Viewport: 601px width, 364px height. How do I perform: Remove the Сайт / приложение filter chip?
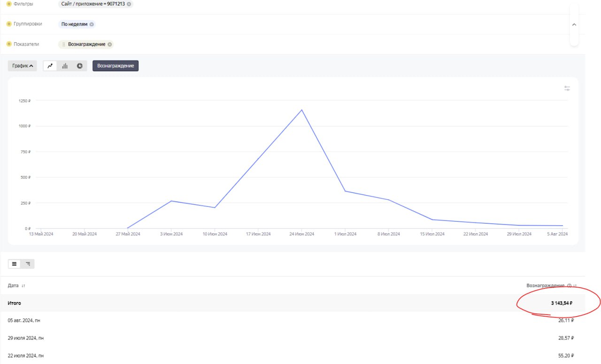click(129, 4)
